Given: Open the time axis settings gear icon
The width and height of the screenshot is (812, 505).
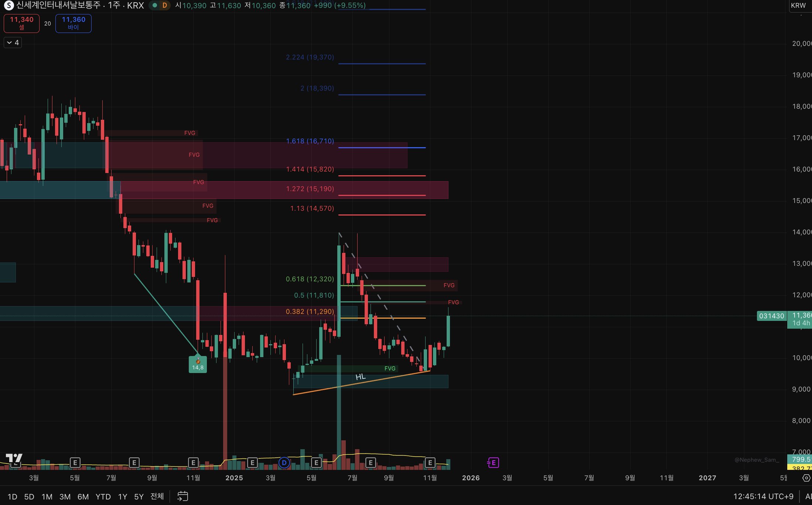Looking at the screenshot, I should (x=806, y=478).
